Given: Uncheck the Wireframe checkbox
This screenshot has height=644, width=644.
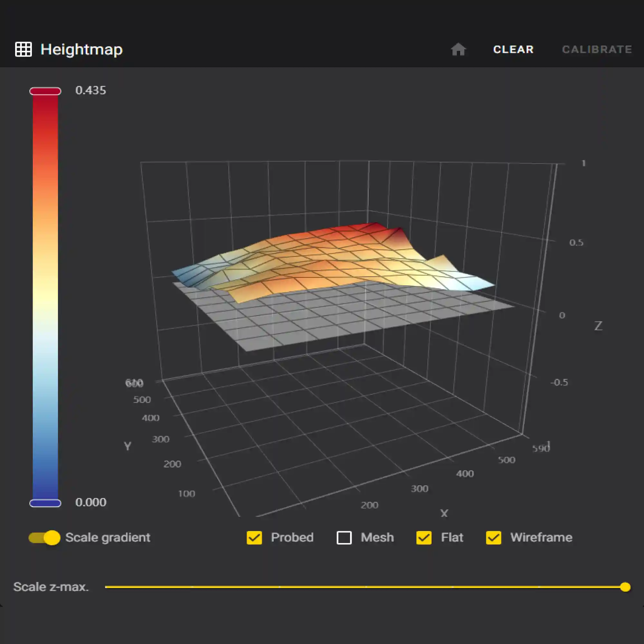Looking at the screenshot, I should coord(494,537).
